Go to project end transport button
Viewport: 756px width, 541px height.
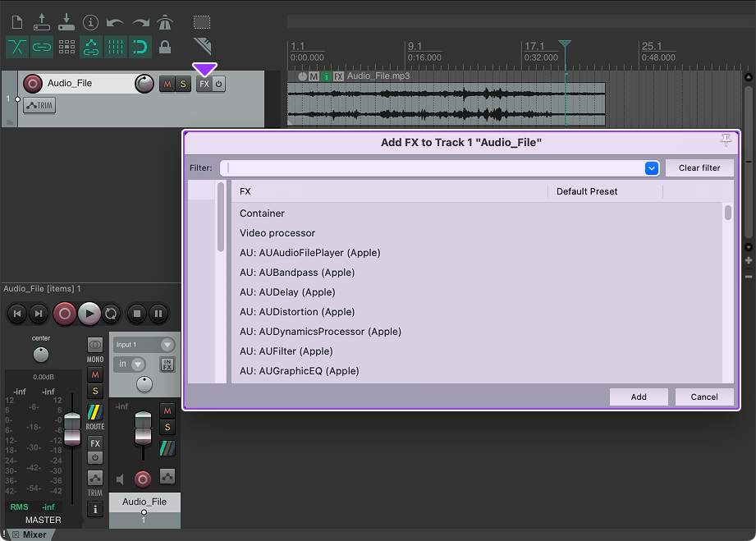(x=39, y=314)
